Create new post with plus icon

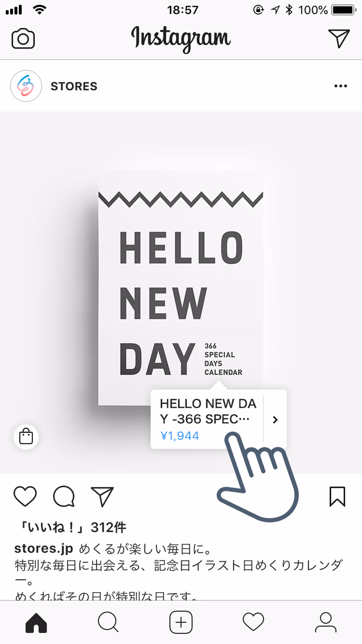(x=181, y=622)
